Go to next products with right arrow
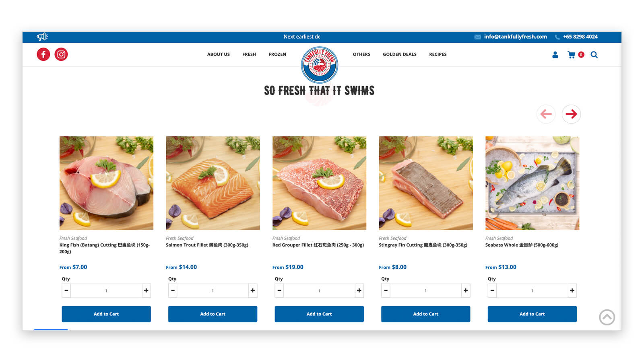Screen dimensions: 644x362 click(x=571, y=114)
